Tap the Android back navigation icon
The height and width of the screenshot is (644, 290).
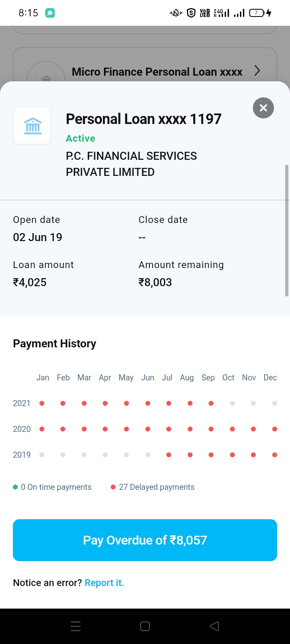(x=214, y=626)
